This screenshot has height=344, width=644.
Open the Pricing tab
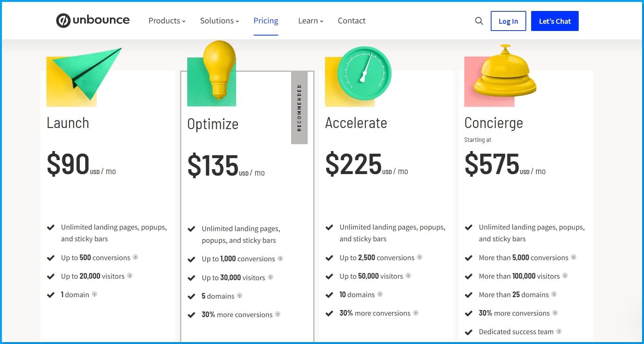tap(266, 21)
